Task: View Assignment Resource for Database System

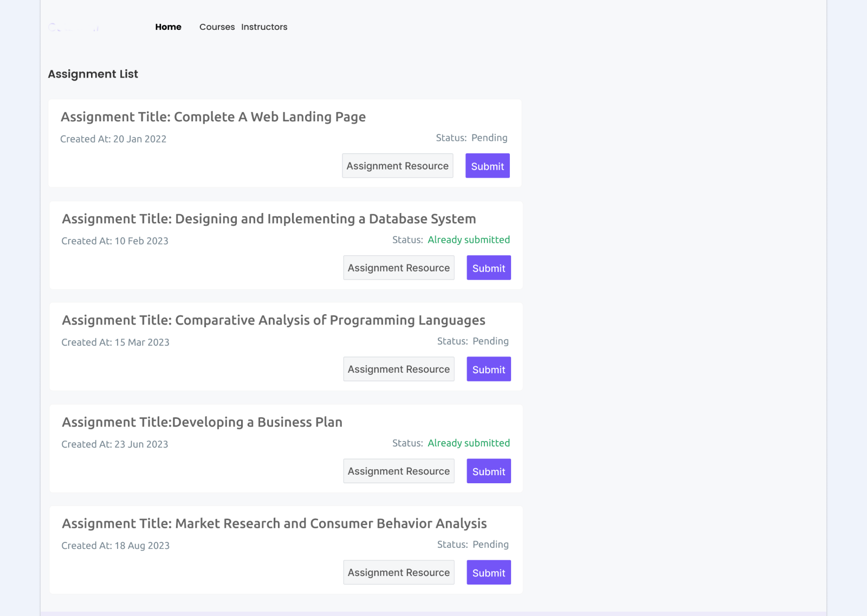Action: pos(399,268)
